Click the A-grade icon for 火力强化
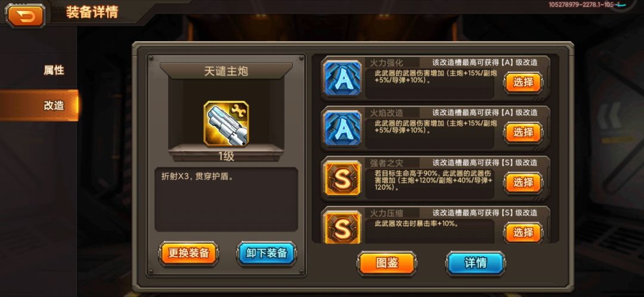644x297 pixels. pos(342,79)
